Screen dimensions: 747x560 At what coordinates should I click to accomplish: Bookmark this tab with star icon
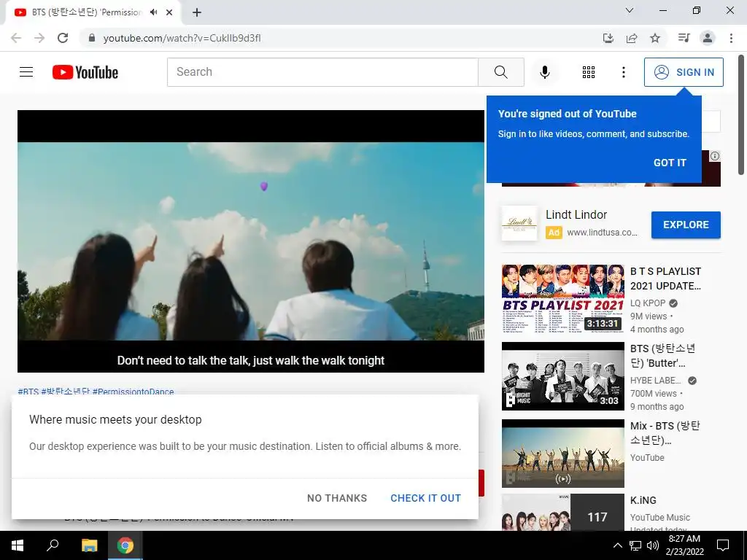coord(655,38)
